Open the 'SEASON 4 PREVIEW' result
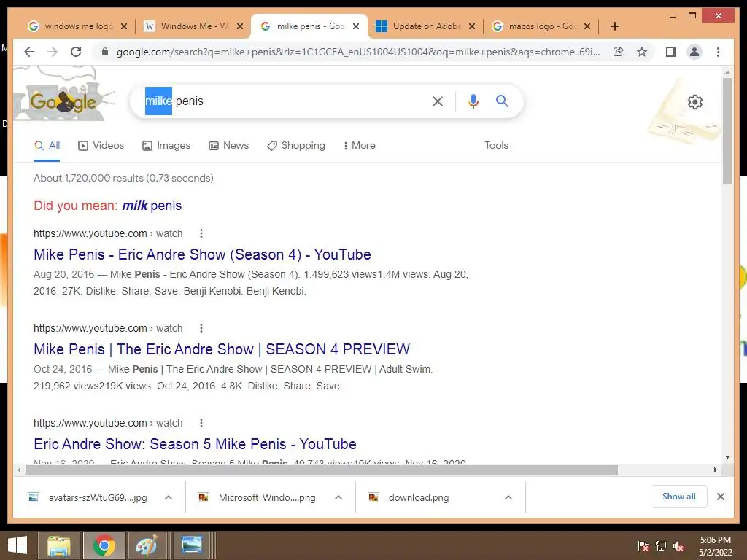Image resolution: width=747 pixels, height=560 pixels. [x=222, y=349]
